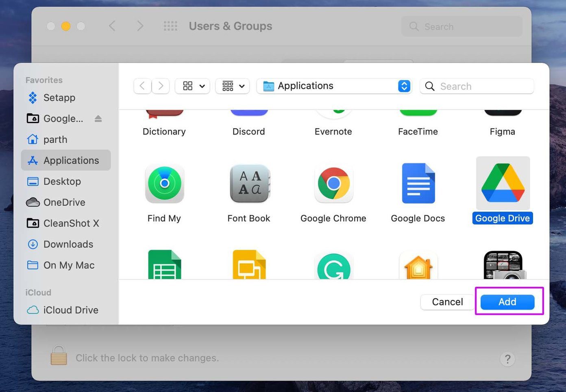This screenshot has width=566, height=392.
Task: Click the Cancel button
Action: tap(447, 302)
